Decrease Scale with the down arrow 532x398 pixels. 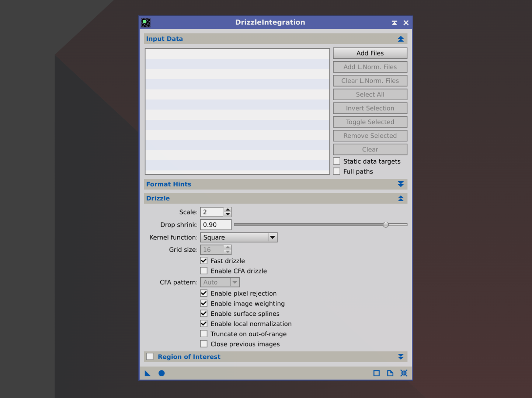point(228,214)
